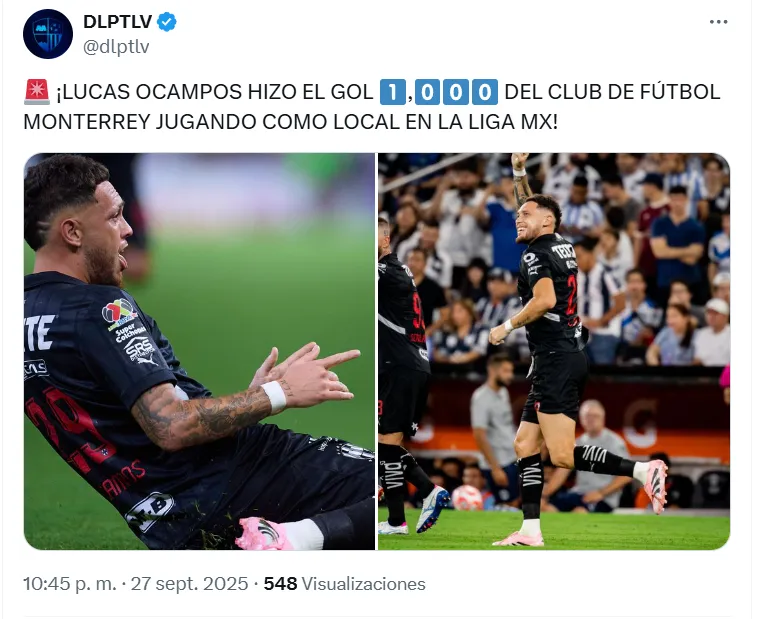Open the DLPTLV display name link
Screen dimensions: 765x619
tap(118, 22)
